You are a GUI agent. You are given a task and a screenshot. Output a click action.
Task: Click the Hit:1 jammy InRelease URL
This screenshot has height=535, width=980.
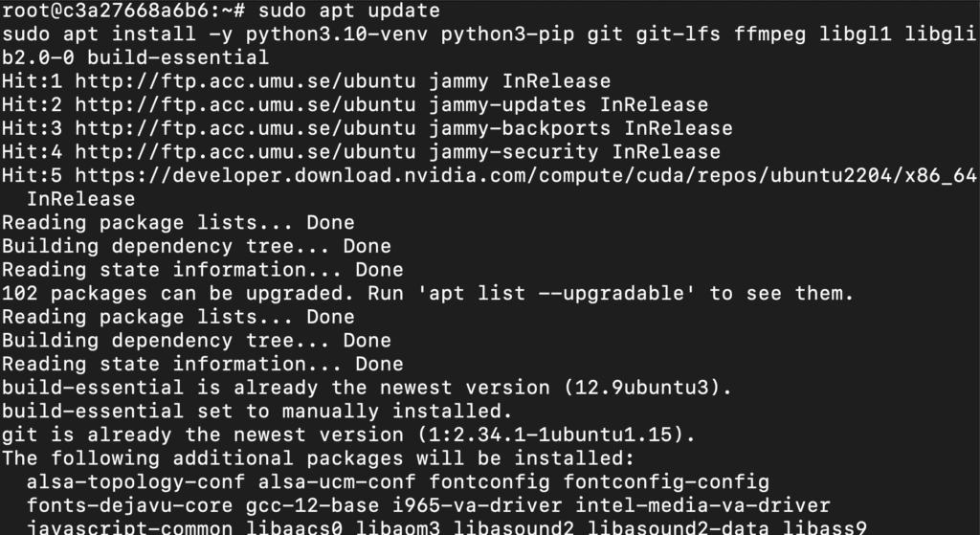pyautogui.click(x=246, y=81)
